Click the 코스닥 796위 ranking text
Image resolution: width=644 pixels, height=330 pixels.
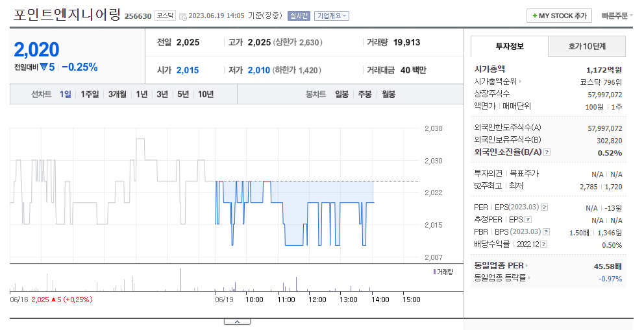pyautogui.click(x=601, y=82)
